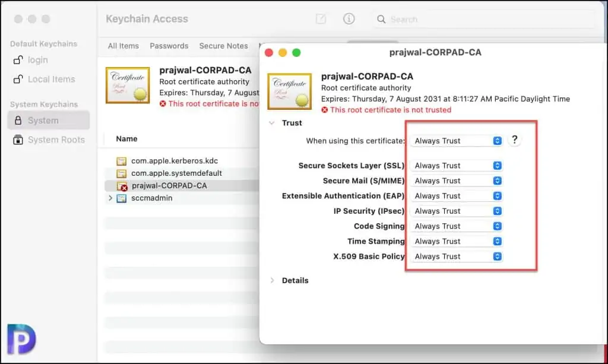Image resolution: width=608 pixels, height=364 pixels.
Task: Open Code Signing trust dropdown
Action: pos(457,226)
